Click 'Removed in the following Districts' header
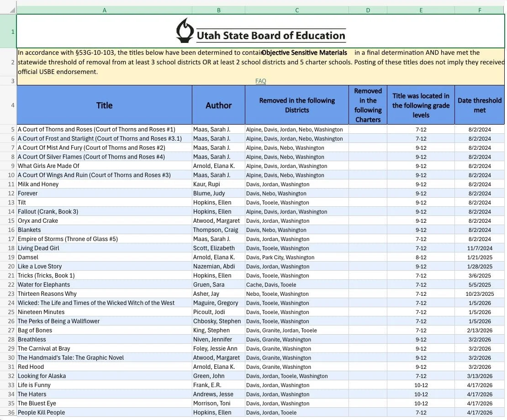Viewport: 507px width, 420px height. coord(297,105)
